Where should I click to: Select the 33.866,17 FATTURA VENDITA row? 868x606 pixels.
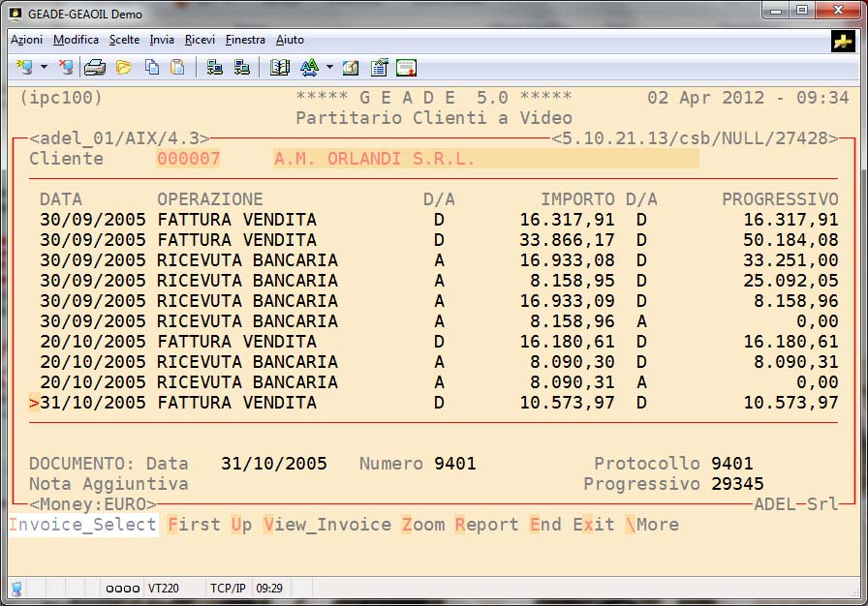(x=436, y=240)
